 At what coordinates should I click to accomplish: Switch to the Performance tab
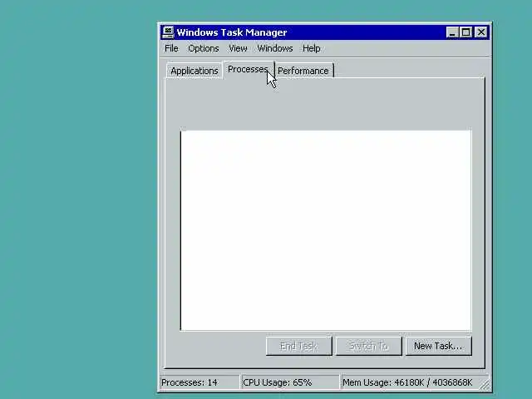point(303,71)
